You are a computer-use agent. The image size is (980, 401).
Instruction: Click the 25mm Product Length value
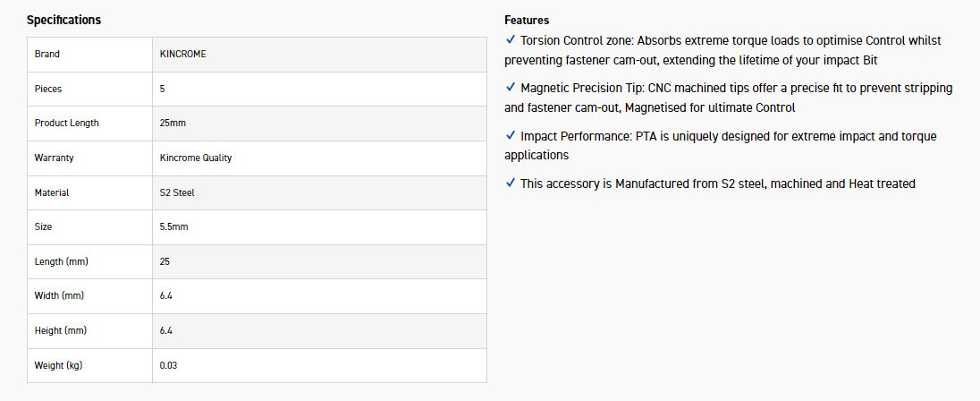(173, 123)
